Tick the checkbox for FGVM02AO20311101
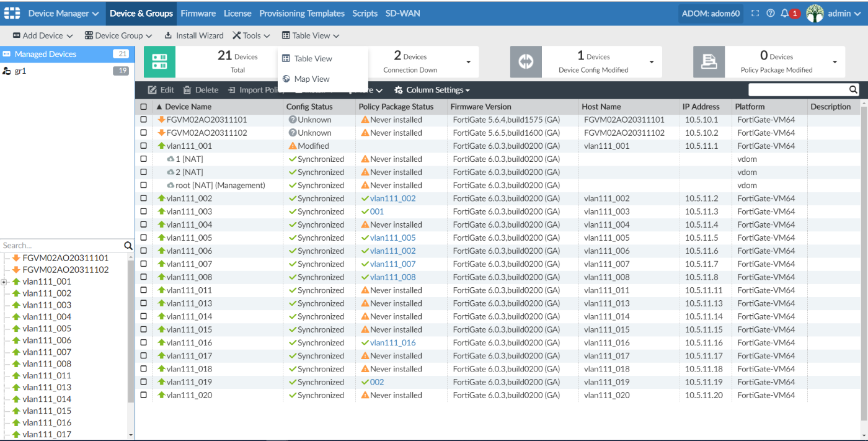868x441 pixels. [x=144, y=120]
